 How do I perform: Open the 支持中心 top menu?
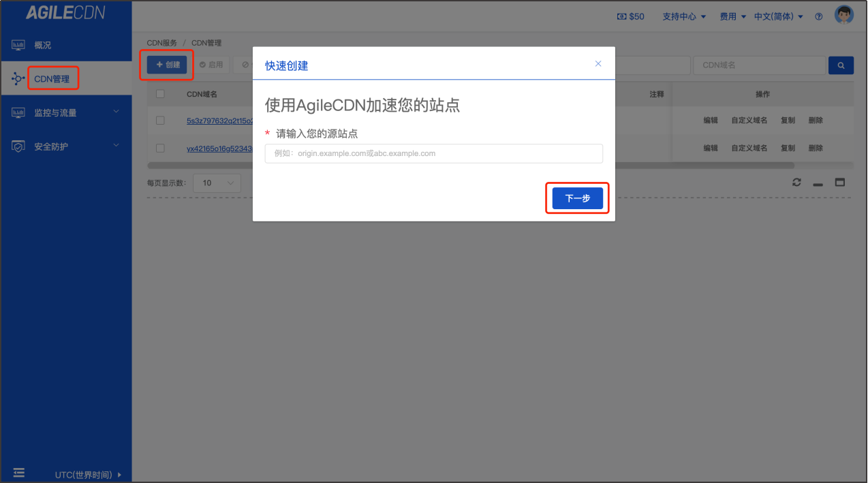(x=684, y=16)
